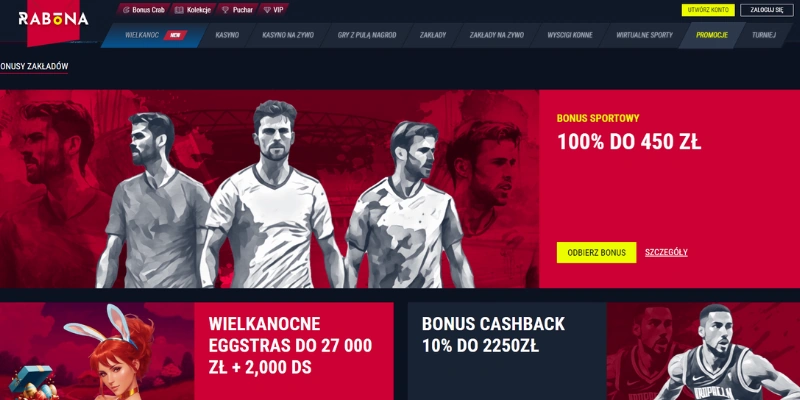Open Wyścigi konne tab
The height and width of the screenshot is (400, 800).
569,35
